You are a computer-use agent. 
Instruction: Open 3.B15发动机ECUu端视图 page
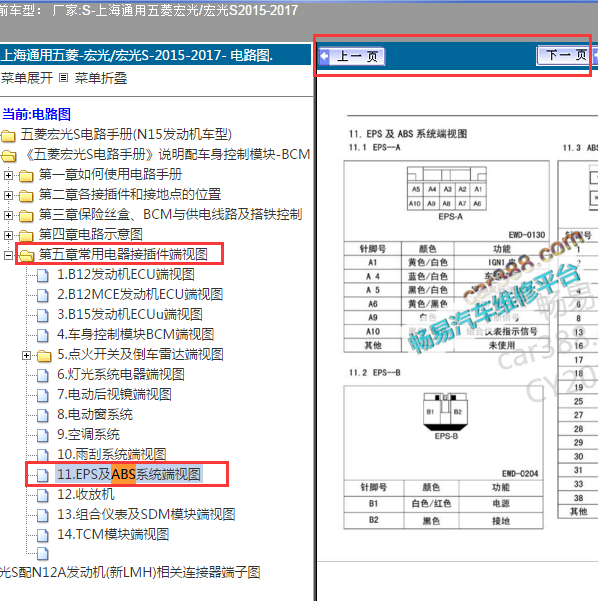[130, 314]
